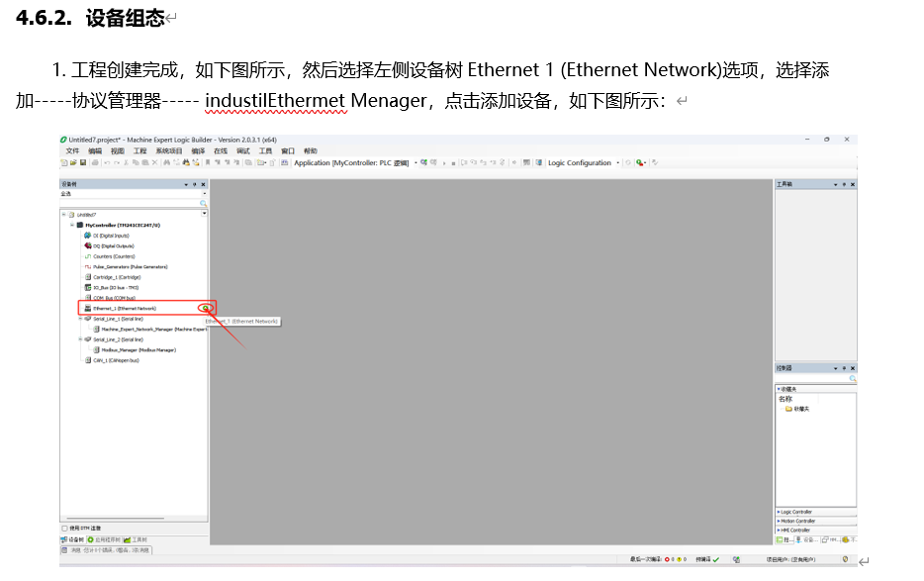The width and height of the screenshot is (924, 581).
Task: Click the 4.6.2. 设备组态 heading text
Action: click(x=90, y=18)
